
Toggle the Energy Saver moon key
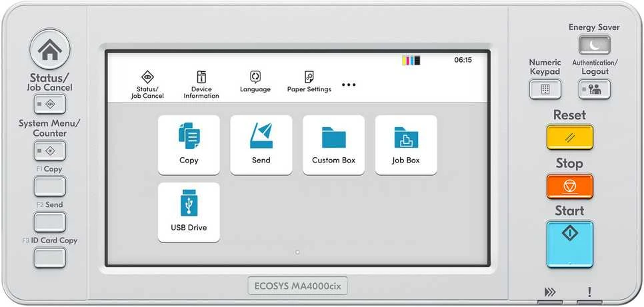594,45
